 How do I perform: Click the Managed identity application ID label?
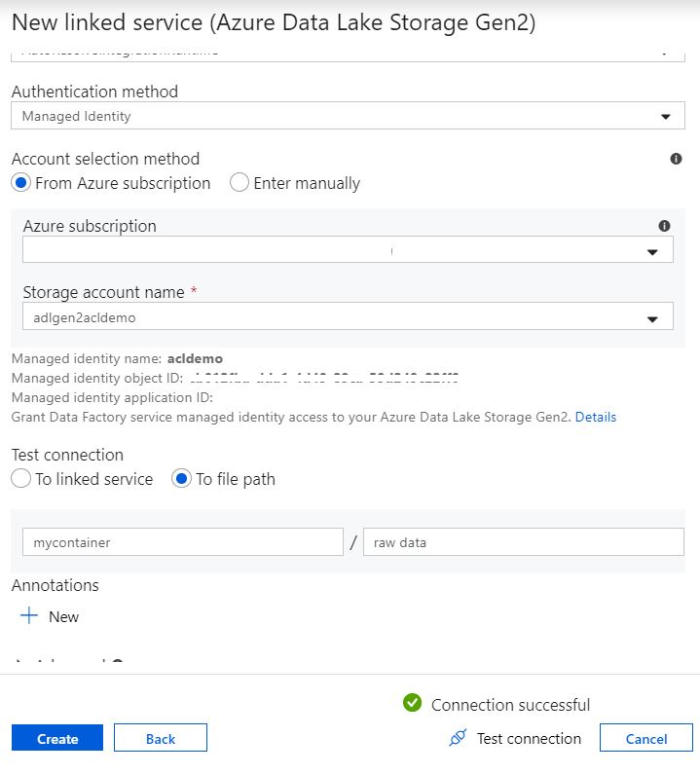112,397
